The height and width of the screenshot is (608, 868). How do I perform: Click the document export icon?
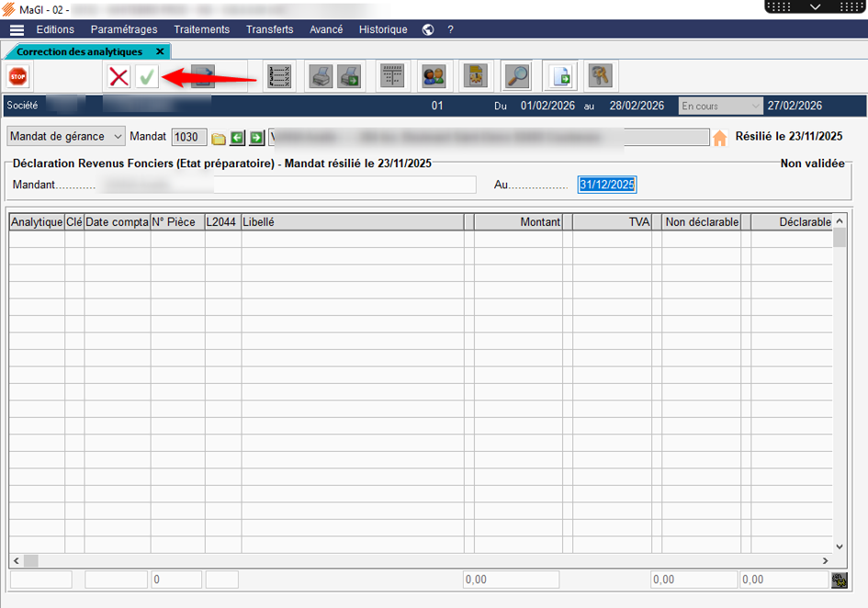[559, 76]
